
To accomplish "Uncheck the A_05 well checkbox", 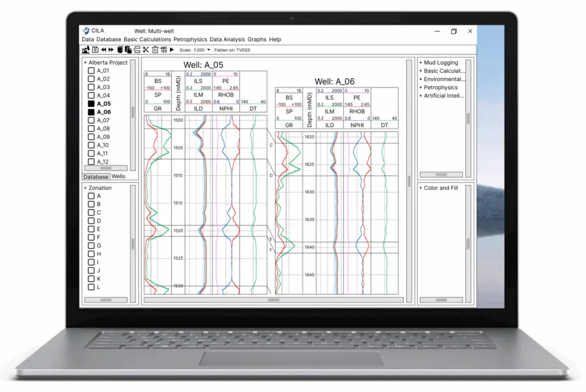I will click(91, 104).
